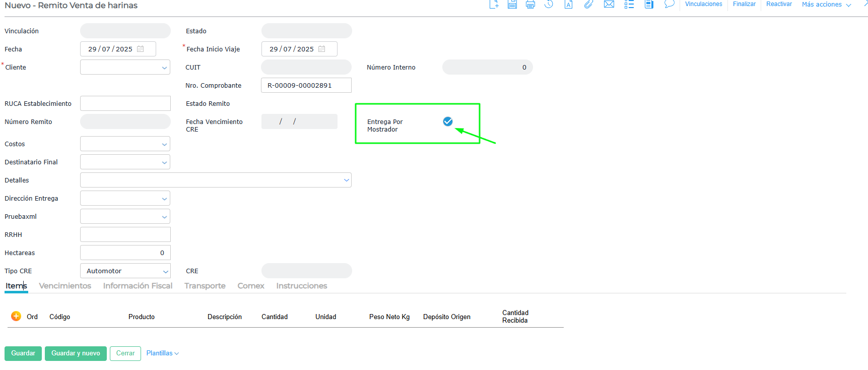Click the Peso Neto Kg column header
868x370 pixels.
coord(389,317)
